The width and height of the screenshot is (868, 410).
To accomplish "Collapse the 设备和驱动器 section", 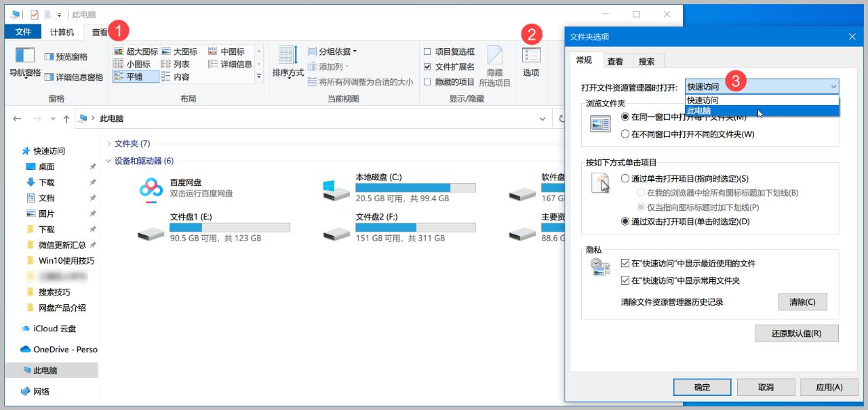I will click(108, 162).
